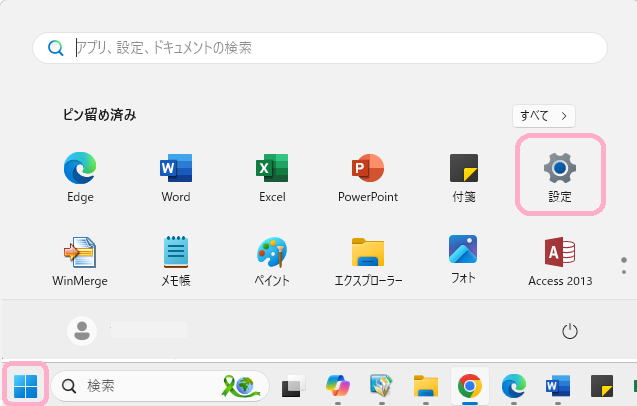The image size is (637, 406).
Task: Click the すべて button to show all apps
Action: (x=544, y=116)
